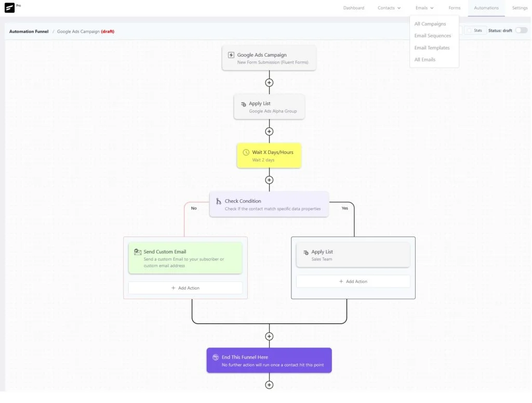Open the Check Condition block
Screen dimensions: 532x403
click(269, 204)
